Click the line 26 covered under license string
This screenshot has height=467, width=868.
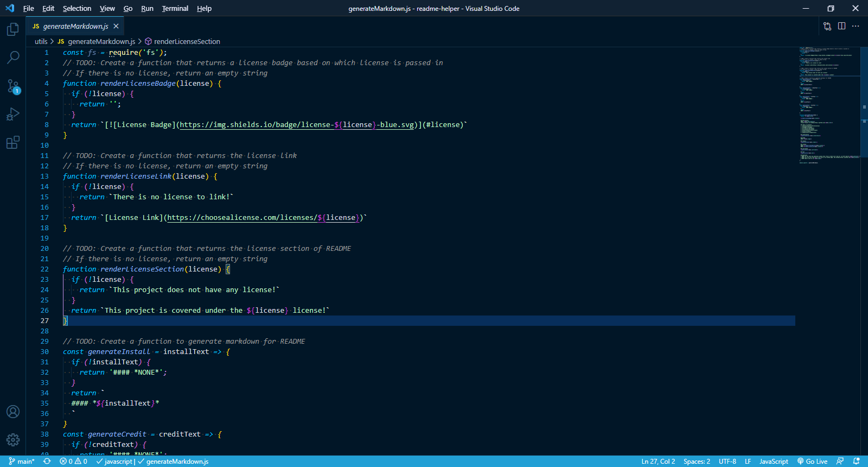pos(215,311)
